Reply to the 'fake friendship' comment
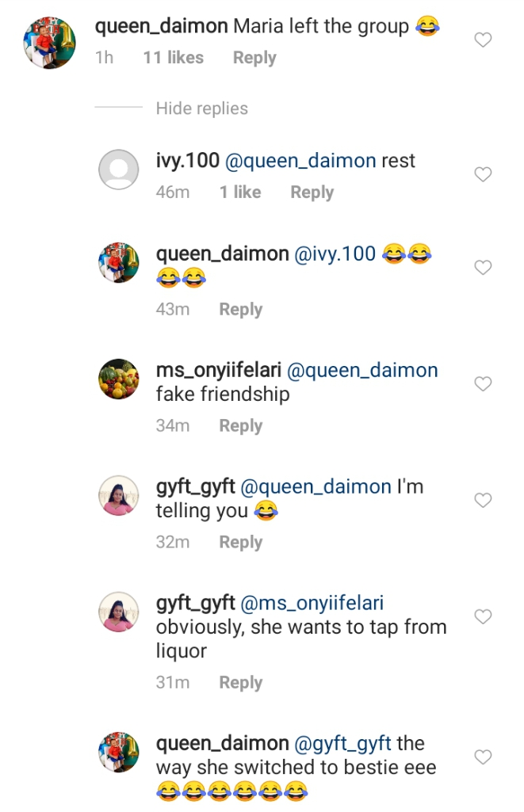The image size is (524, 812). click(240, 426)
